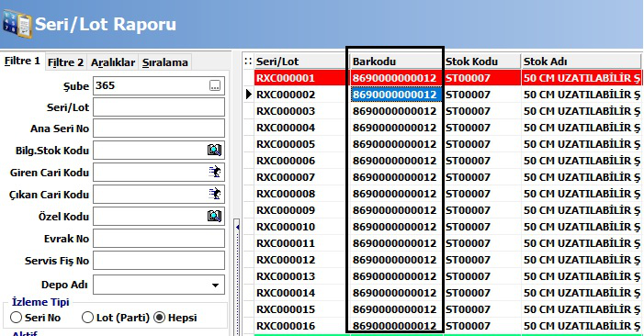Select row RXC000012
The width and height of the screenshot is (644, 336).
click(x=443, y=260)
